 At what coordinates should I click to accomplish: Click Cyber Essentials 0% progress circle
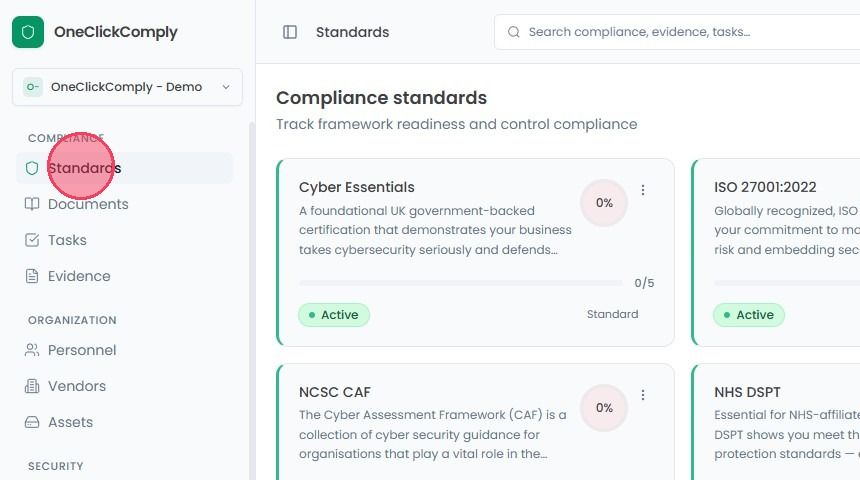click(x=604, y=203)
